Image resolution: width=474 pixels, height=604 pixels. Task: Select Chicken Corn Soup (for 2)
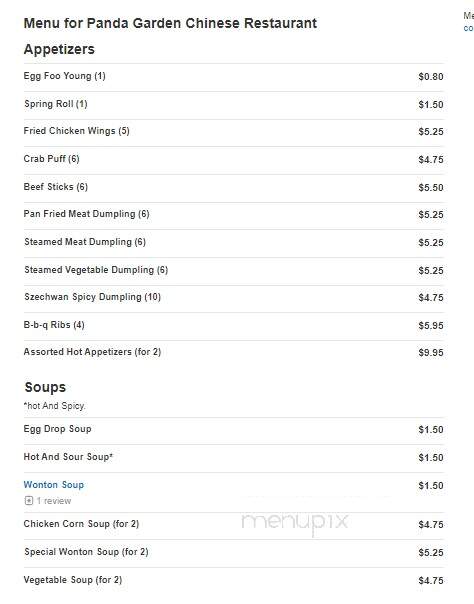(234, 525)
